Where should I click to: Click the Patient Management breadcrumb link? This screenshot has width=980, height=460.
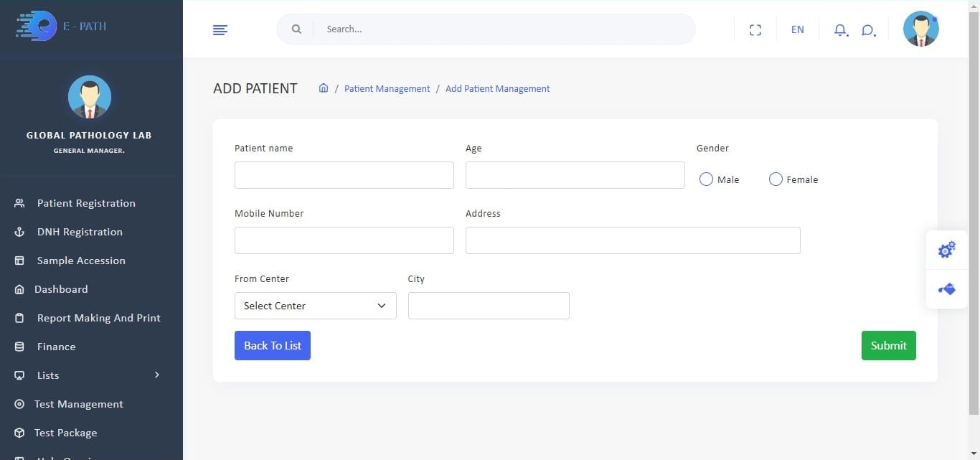pyautogui.click(x=387, y=89)
